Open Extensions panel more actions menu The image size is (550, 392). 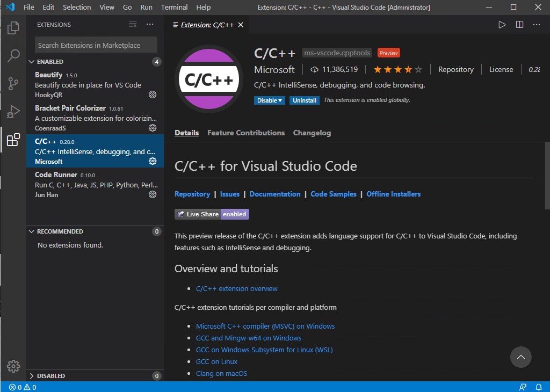150,24
